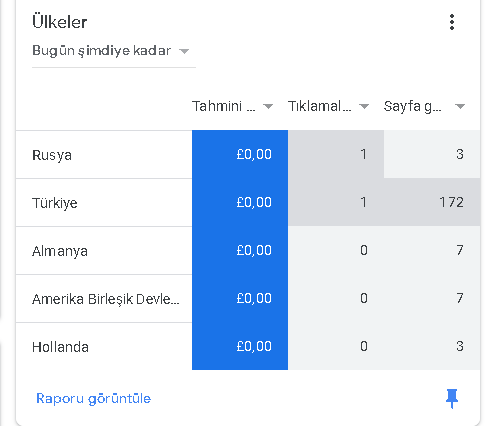Click Rusya's blue £0,00 earnings cell
The image size is (499, 426).
click(240, 154)
